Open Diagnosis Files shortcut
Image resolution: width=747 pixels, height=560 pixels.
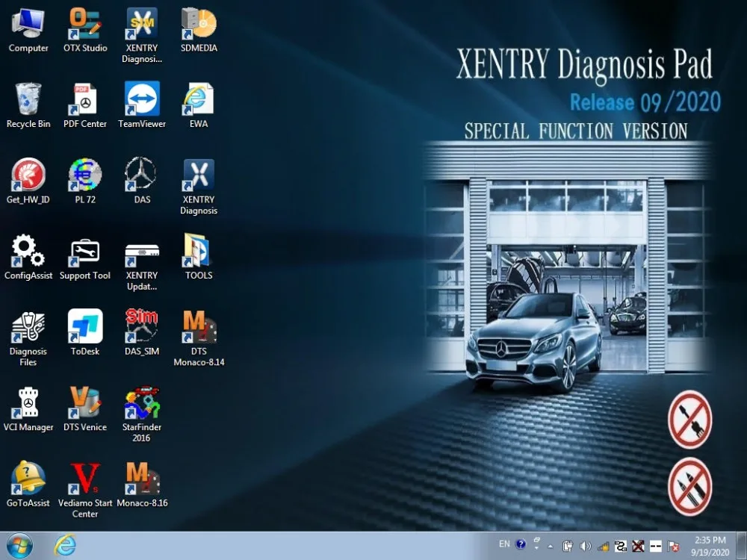tap(28, 338)
